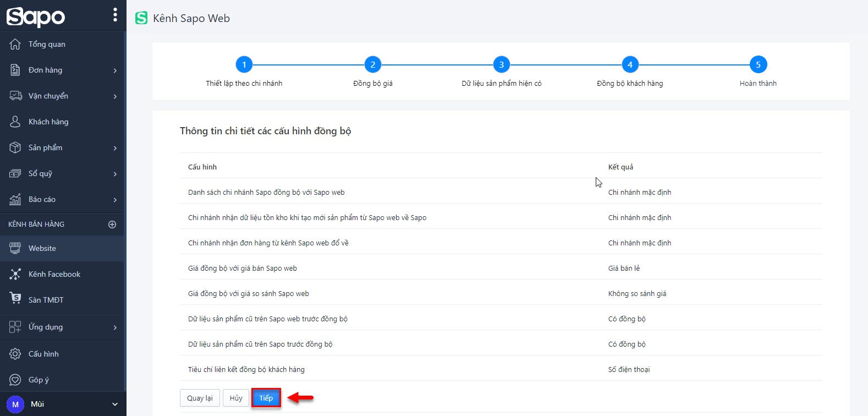Click the Quay lại button
Screen dimensions: 868x416
(x=200, y=398)
